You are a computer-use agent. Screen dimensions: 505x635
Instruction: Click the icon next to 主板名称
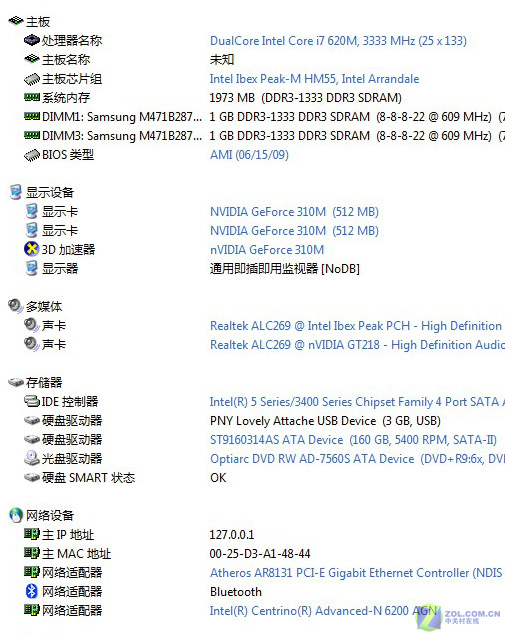(32, 59)
